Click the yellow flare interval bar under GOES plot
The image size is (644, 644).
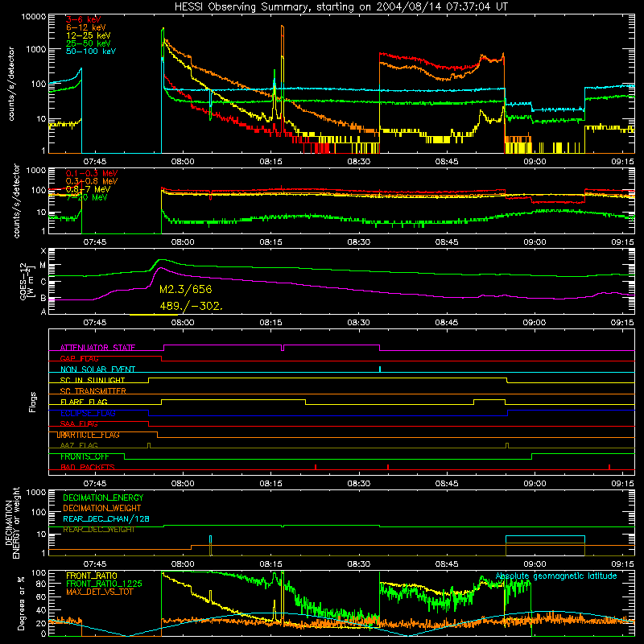pos(154,315)
